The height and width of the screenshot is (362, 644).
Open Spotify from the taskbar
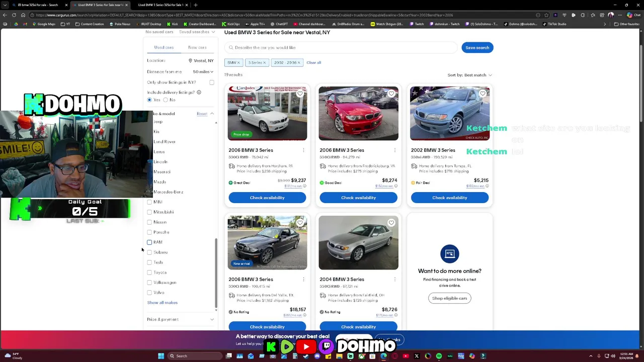[x=439, y=356]
